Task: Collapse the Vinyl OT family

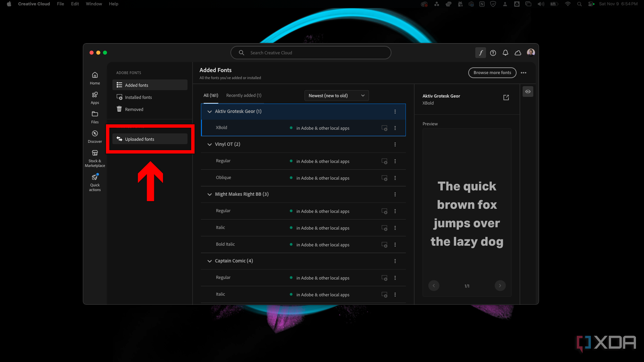Action: 210,144
